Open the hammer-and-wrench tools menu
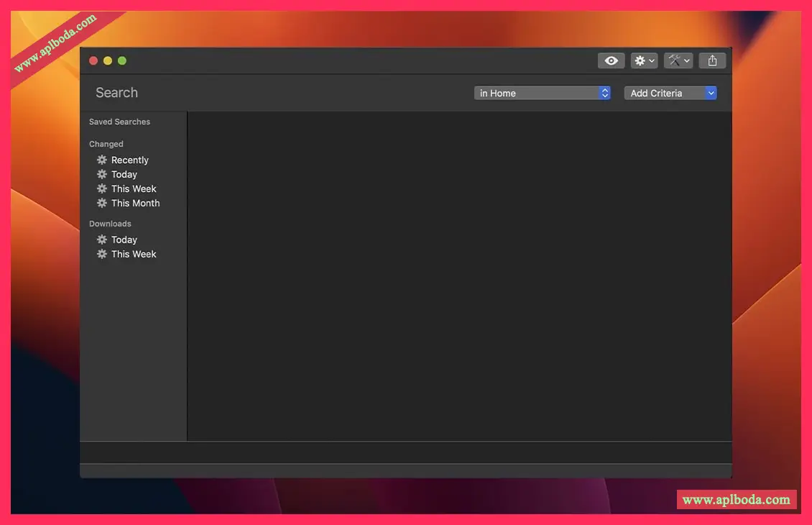 click(678, 61)
